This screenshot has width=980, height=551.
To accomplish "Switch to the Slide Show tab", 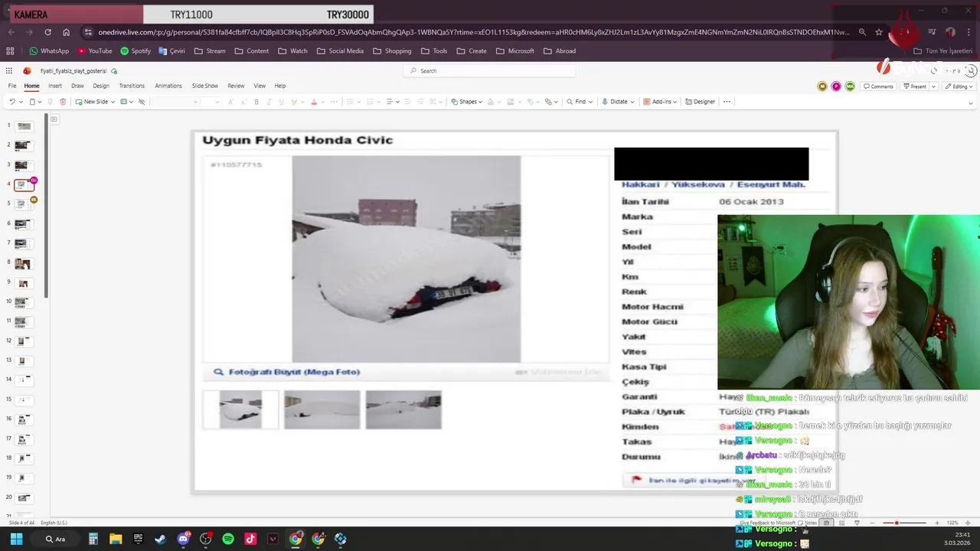I will (204, 86).
